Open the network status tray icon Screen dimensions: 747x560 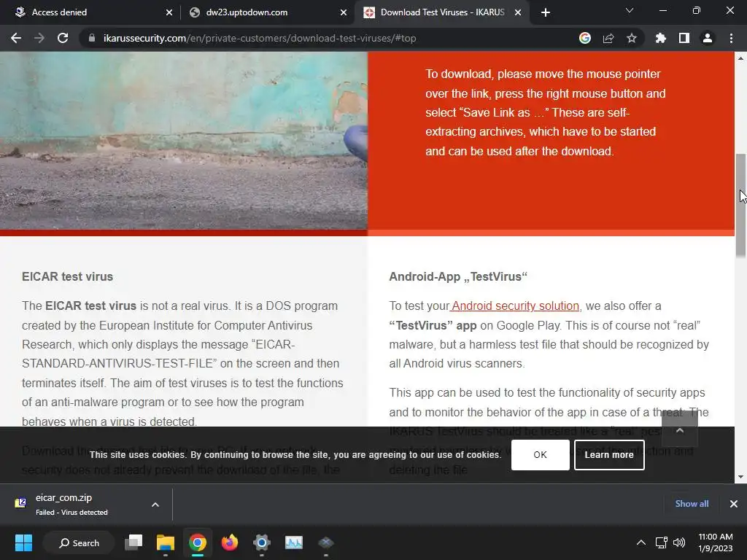(661, 542)
